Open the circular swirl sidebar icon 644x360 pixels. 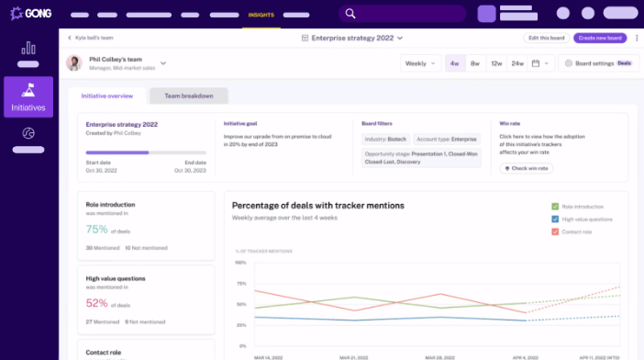[x=28, y=133]
